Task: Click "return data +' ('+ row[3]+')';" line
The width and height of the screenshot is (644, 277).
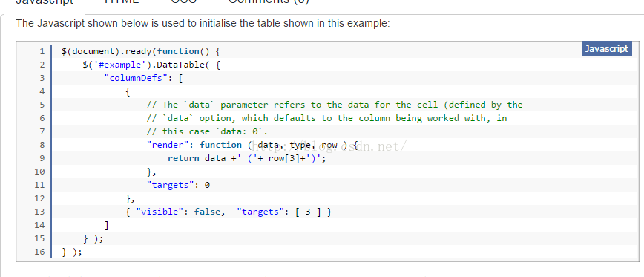Action: 247,159
